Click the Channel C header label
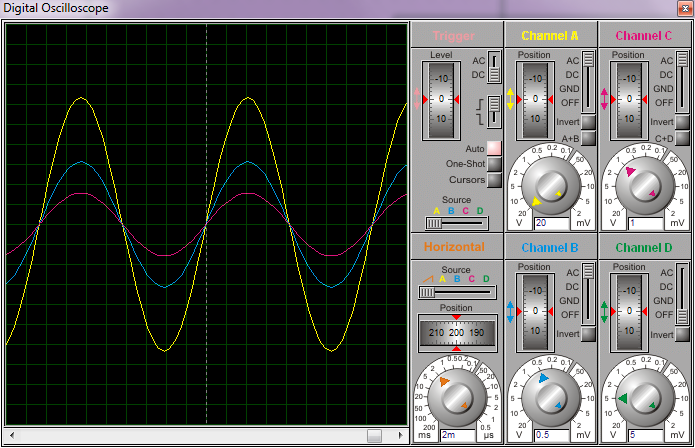The image size is (695, 448). coord(644,35)
